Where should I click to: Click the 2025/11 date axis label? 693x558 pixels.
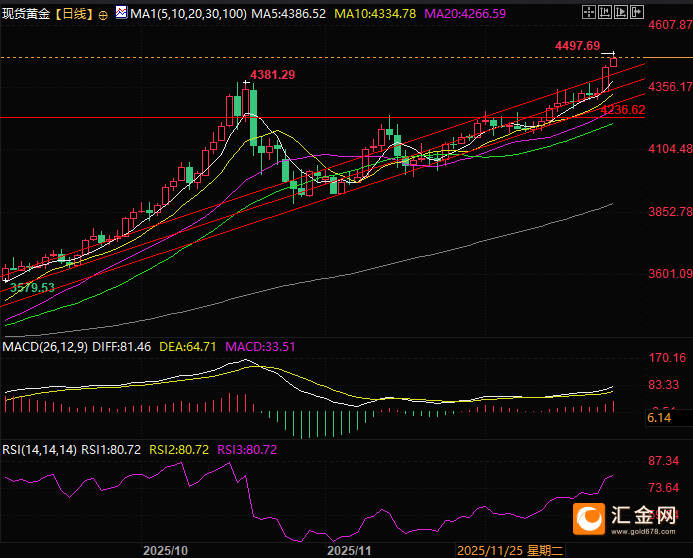point(349,550)
